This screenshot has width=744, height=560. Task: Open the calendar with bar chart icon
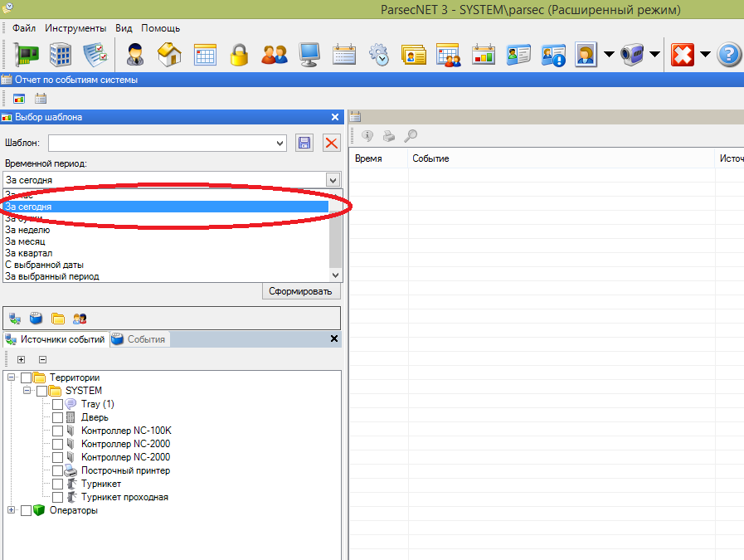pyautogui.click(x=484, y=55)
